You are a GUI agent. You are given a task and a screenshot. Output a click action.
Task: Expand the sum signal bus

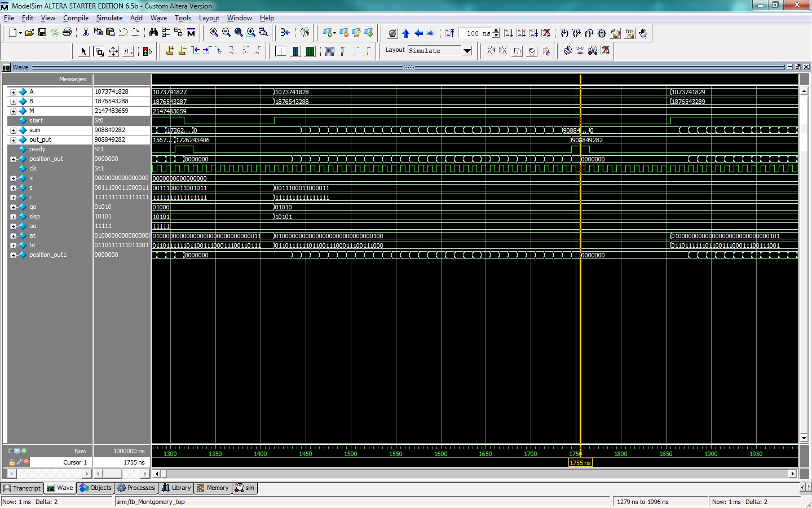pos(13,130)
